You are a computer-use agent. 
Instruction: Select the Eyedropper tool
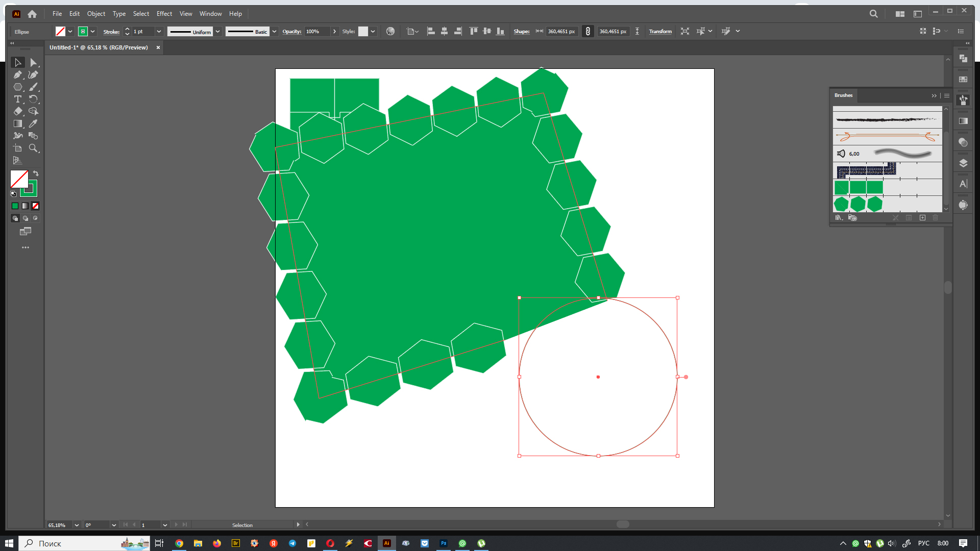pos(33,123)
